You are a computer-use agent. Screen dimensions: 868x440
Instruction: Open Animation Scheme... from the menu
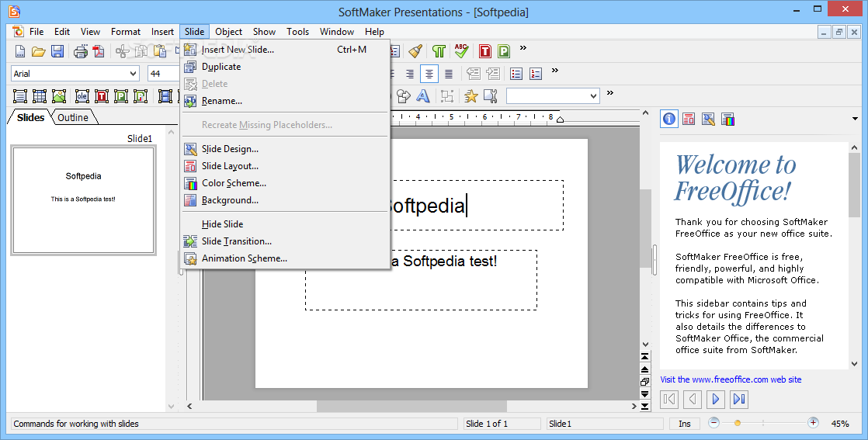coord(286,258)
